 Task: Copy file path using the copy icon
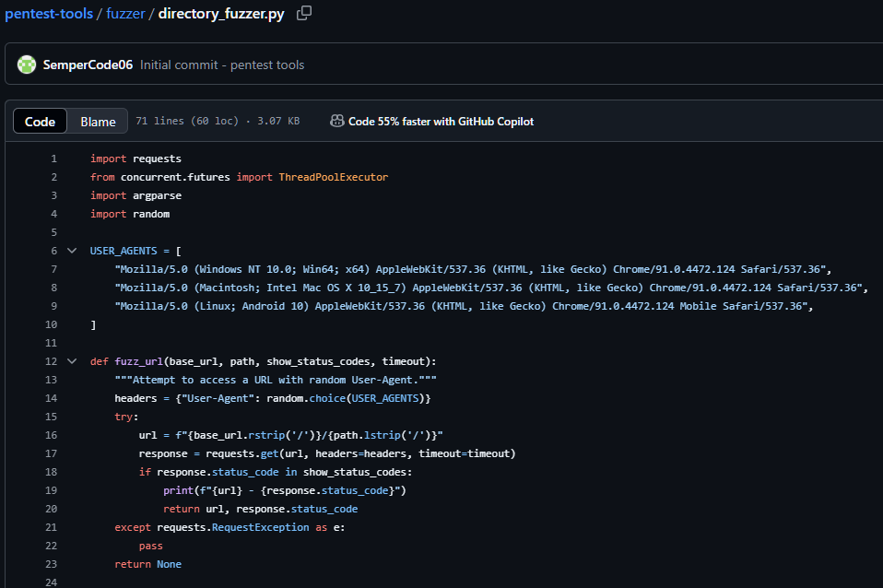pos(304,13)
